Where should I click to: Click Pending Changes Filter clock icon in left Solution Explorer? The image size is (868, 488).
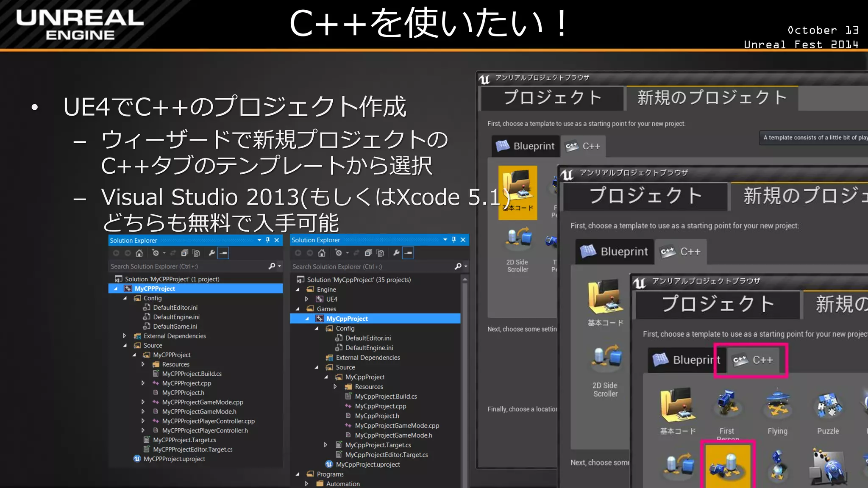(156, 253)
